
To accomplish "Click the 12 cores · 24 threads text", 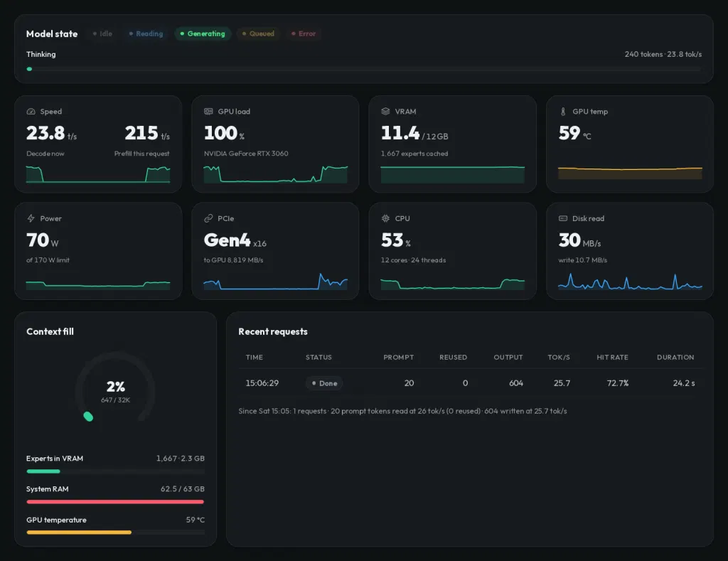I will click(413, 260).
